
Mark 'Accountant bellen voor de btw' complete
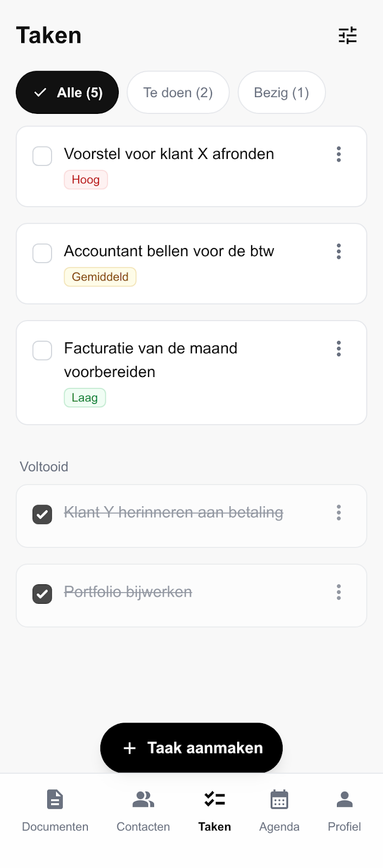[42, 253]
